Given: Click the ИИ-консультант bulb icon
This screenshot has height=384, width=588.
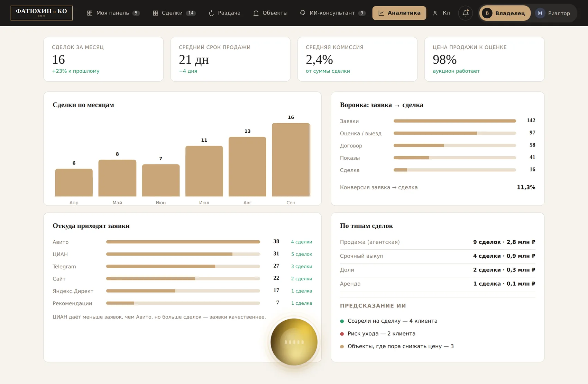Looking at the screenshot, I should click(303, 13).
